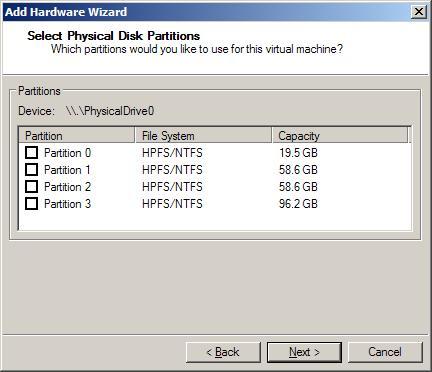The height and width of the screenshot is (372, 432).
Task: Click HPFS/NTFS entry for Partition 1
Action: coord(172,170)
